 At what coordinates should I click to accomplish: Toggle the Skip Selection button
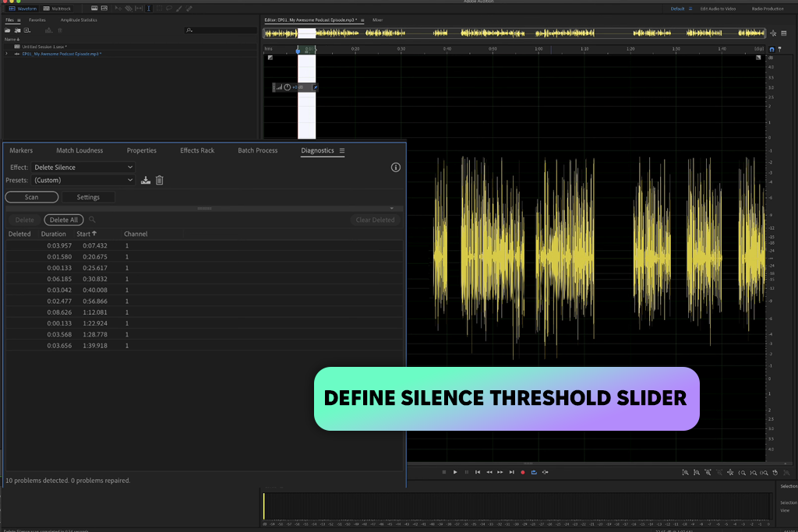[545, 472]
